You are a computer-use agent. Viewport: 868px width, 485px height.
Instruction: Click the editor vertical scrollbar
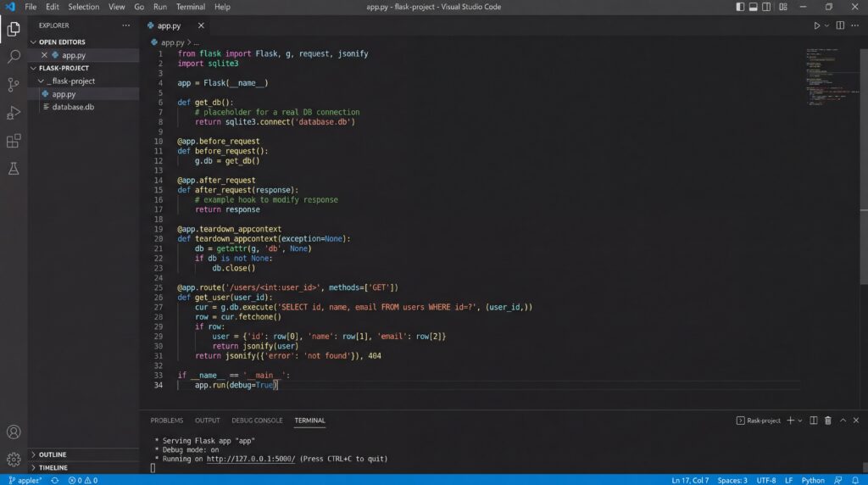(x=864, y=166)
